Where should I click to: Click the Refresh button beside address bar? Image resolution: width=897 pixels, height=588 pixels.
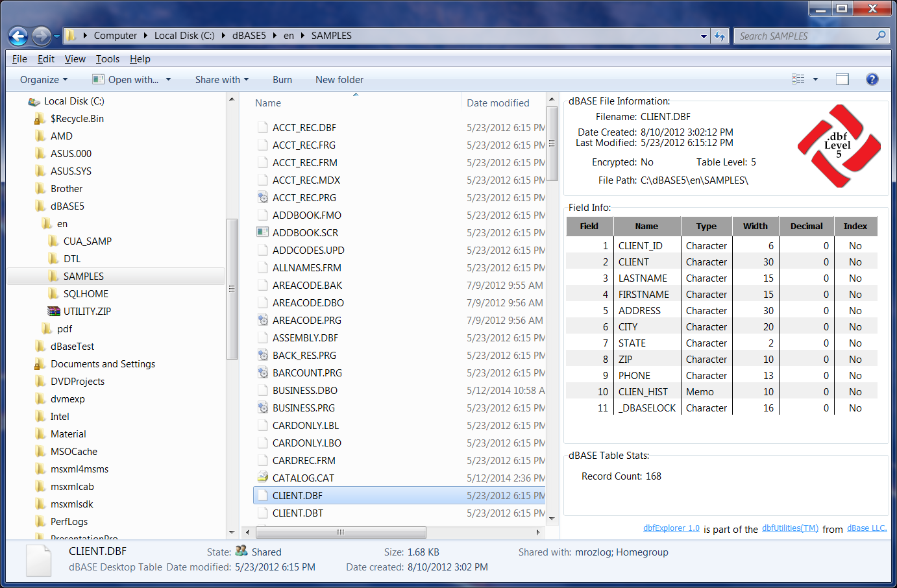click(719, 36)
